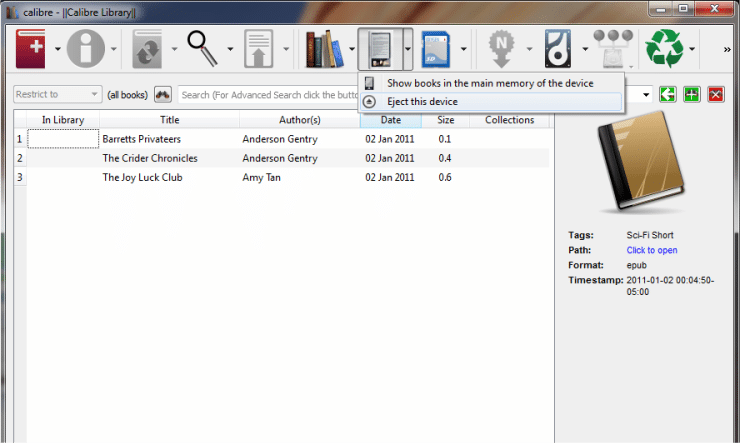Viewport: 740px width, 443px height.
Task: Click the green arrow copy search icon
Action: click(x=667, y=94)
